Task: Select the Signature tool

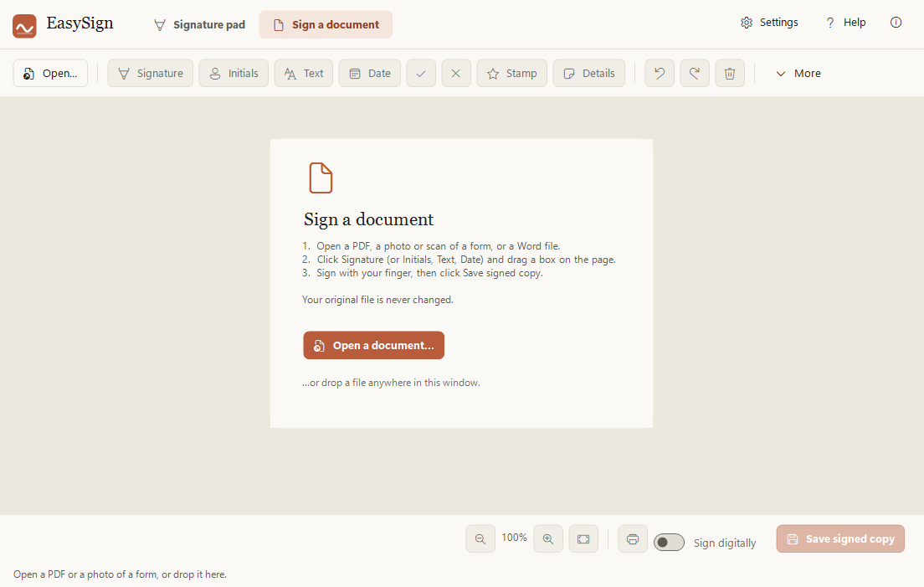Action: pyautogui.click(x=151, y=73)
